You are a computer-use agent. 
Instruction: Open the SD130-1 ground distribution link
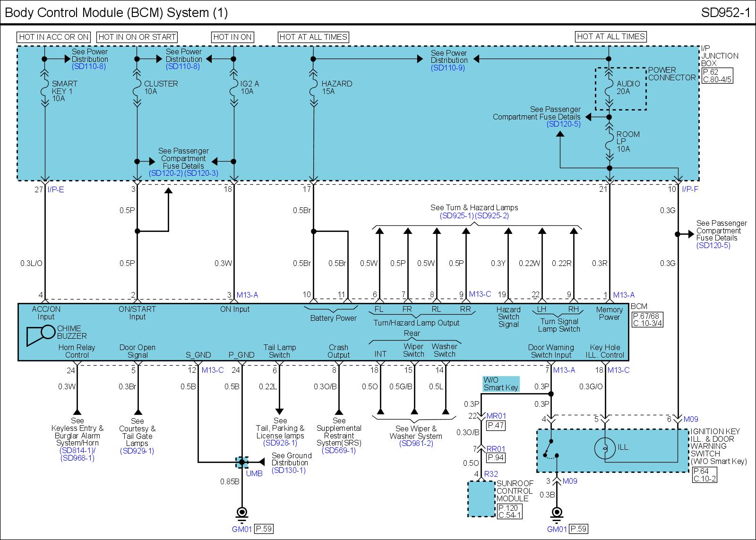pyautogui.click(x=289, y=471)
